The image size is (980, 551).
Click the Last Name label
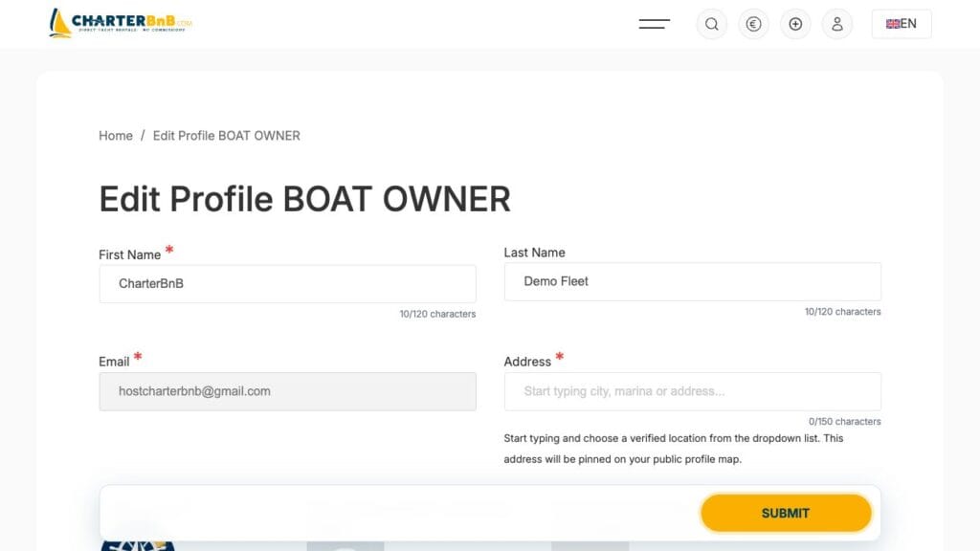(x=534, y=253)
